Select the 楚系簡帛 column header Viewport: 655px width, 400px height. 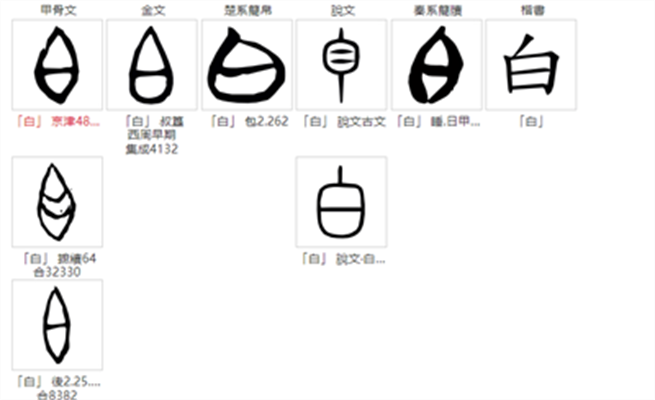tap(248, 10)
